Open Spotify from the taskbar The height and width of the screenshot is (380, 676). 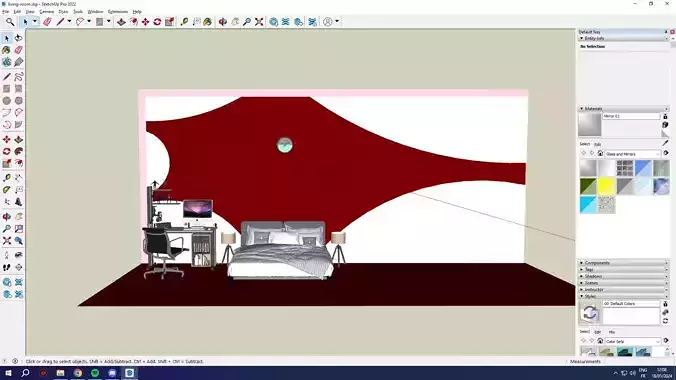pos(95,373)
